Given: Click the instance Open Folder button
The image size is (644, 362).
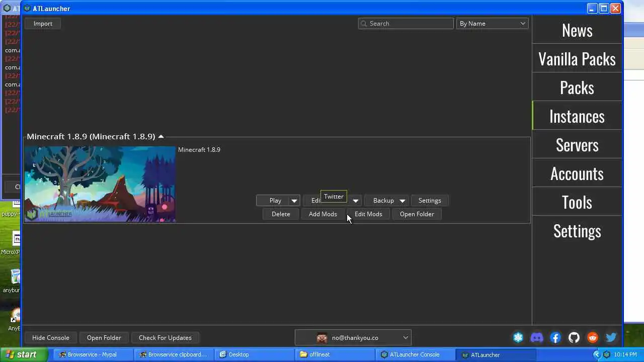Looking at the screenshot, I should [417, 214].
